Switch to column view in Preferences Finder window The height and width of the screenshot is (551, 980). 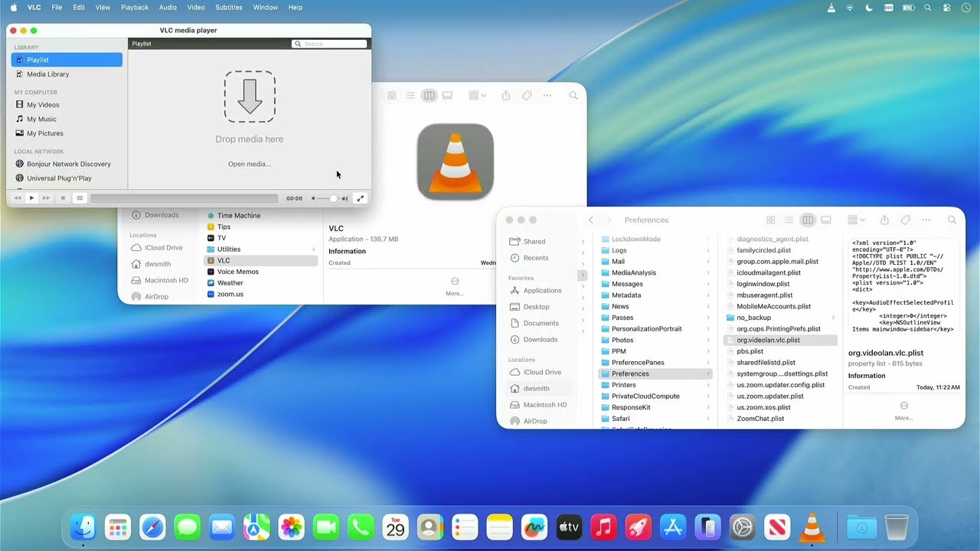[808, 220]
